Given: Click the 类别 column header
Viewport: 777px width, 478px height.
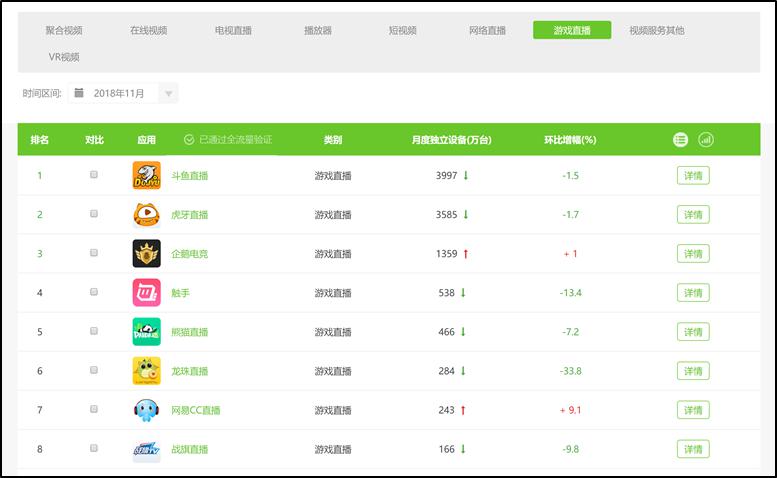Looking at the screenshot, I should (333, 140).
